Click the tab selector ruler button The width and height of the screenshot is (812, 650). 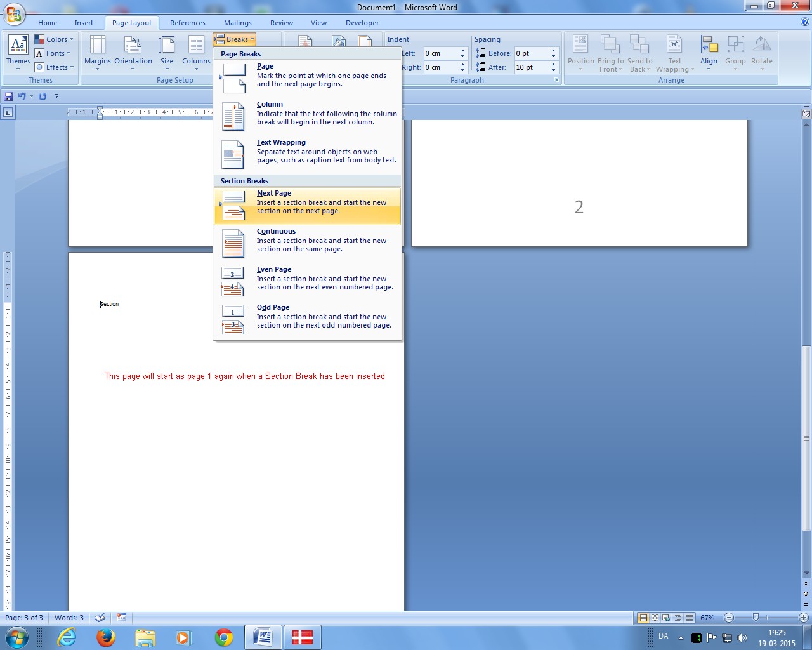pos(8,113)
